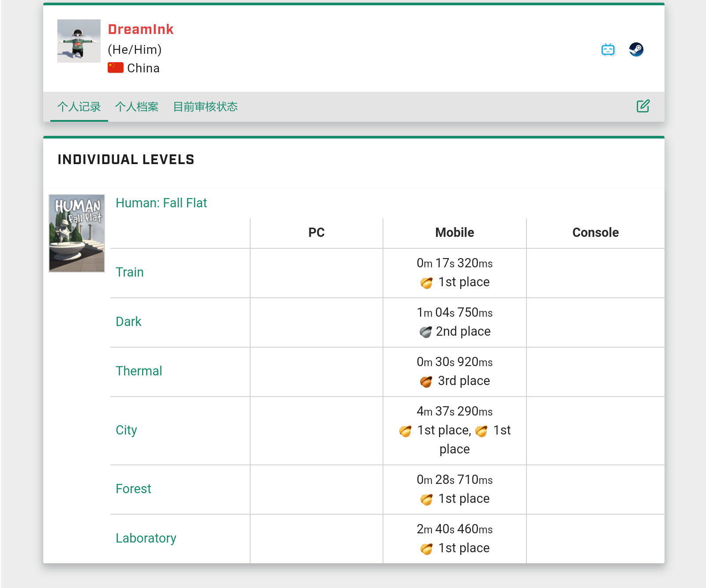Open the Steam profile icon
This screenshot has height=588, width=706.
point(636,49)
